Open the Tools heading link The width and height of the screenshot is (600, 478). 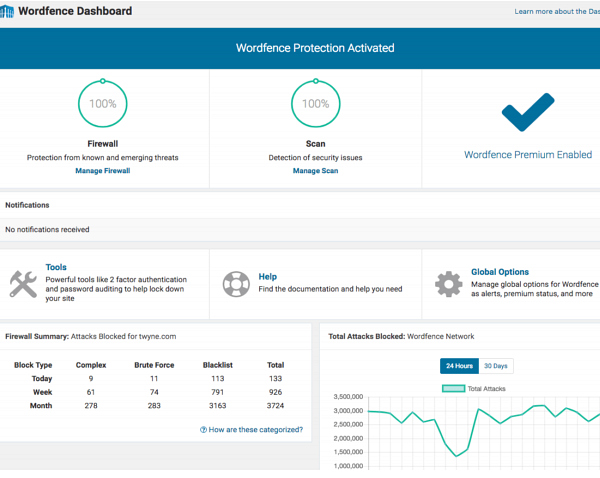click(56, 267)
